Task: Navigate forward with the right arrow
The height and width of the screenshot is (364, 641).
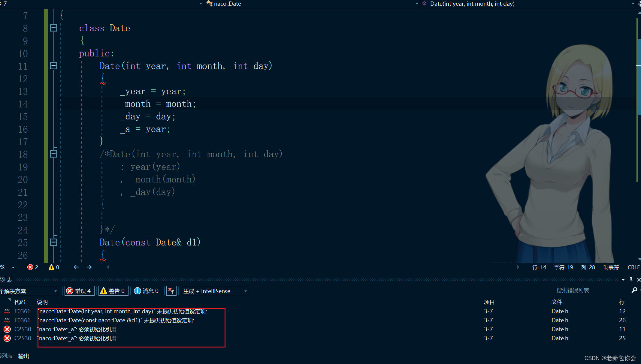Action: click(89, 267)
